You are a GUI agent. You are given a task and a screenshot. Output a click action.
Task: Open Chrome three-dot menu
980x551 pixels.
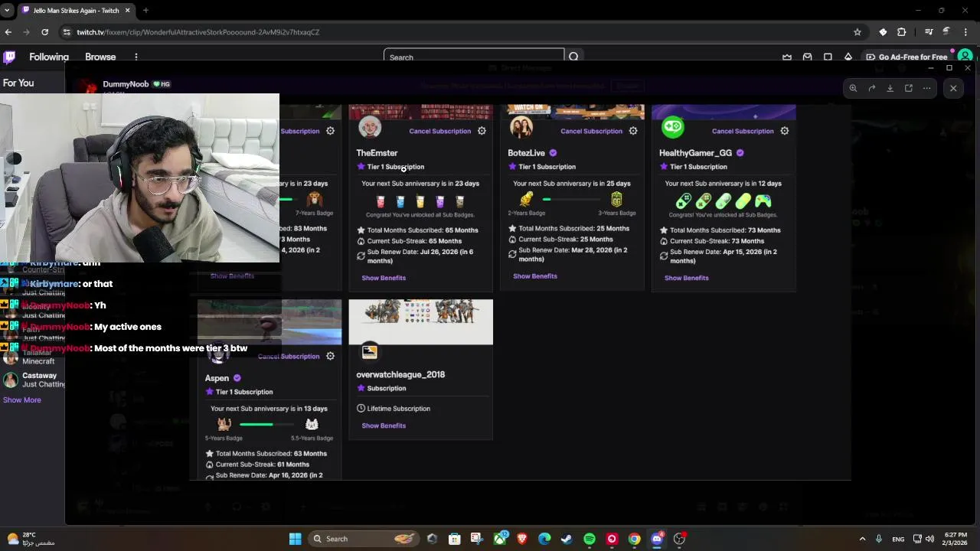pos(966,32)
